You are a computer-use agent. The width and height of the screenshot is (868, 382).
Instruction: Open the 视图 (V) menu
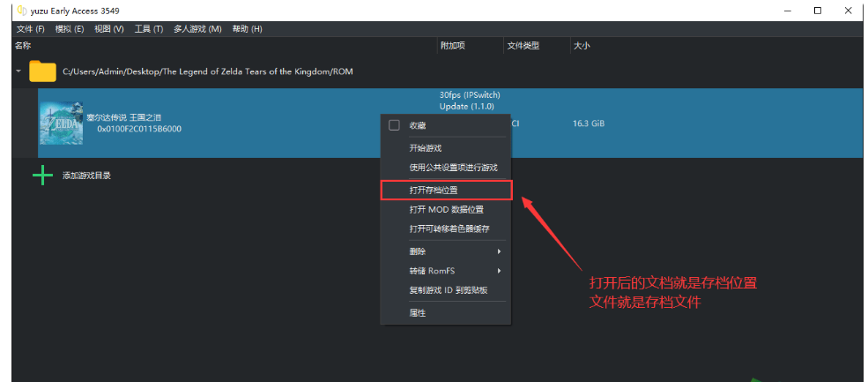point(109,29)
